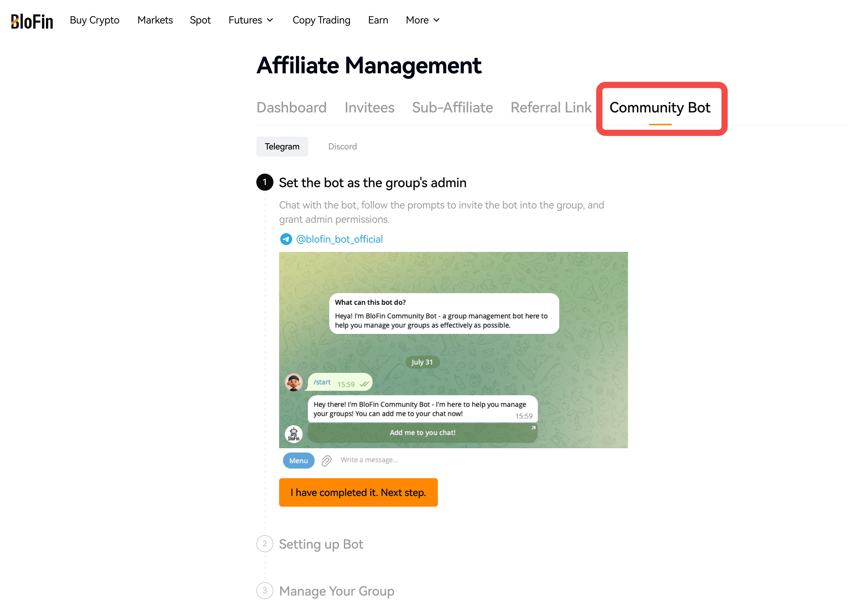848x616 pixels.
Task: Click the blue Menu button in preview
Action: tap(298, 460)
